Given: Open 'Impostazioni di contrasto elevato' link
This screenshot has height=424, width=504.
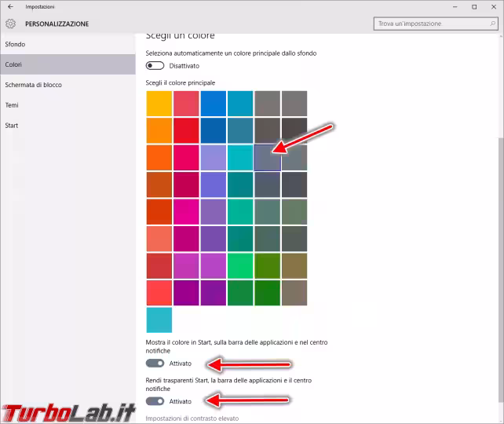Looking at the screenshot, I should click(192, 419).
